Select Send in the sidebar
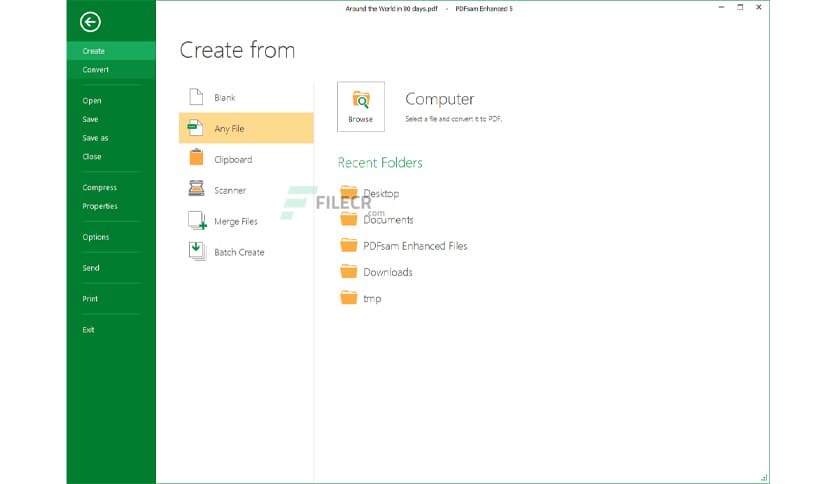 click(91, 268)
